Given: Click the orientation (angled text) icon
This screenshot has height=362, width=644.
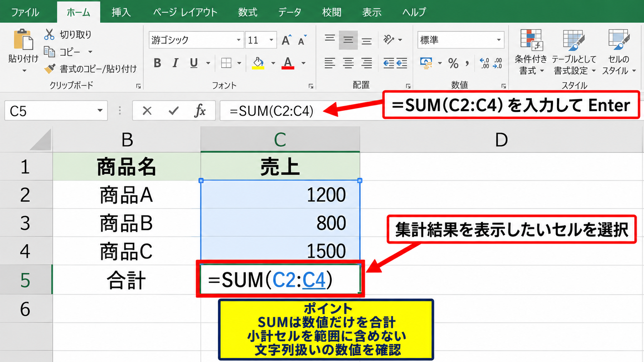Looking at the screenshot, I should click(x=389, y=39).
